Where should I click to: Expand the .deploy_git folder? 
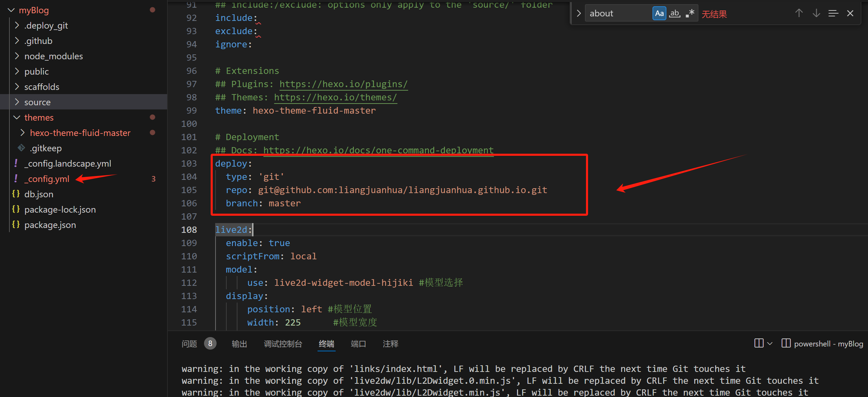17,25
